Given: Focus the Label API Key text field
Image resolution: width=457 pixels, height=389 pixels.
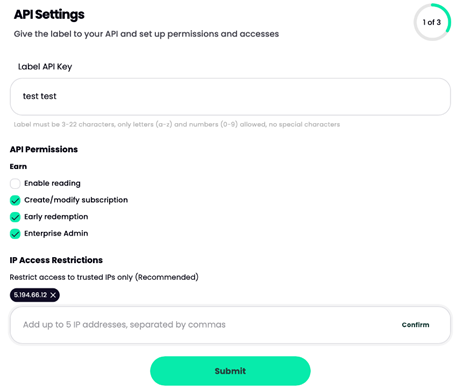Looking at the screenshot, I should click(230, 97).
